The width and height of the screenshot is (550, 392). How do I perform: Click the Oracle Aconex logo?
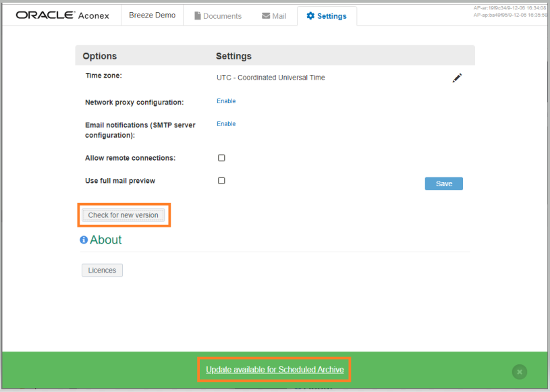63,15
